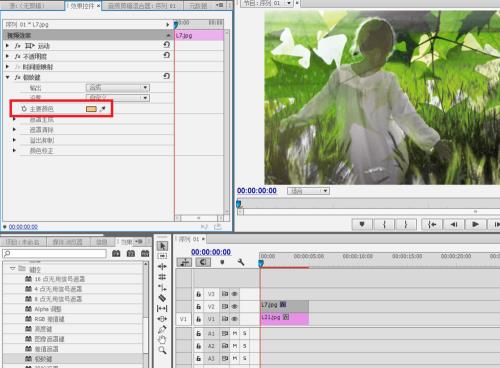Viewport: 500px width, 368px height.
Task: Filter by YUV effects icon
Action: coord(145,254)
